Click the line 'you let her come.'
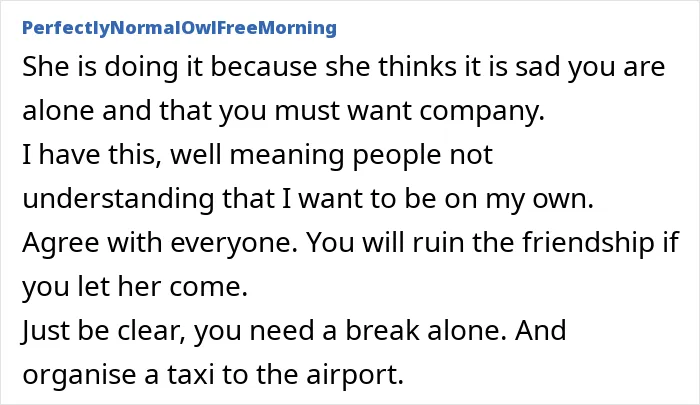The image size is (700, 405). tap(135, 286)
